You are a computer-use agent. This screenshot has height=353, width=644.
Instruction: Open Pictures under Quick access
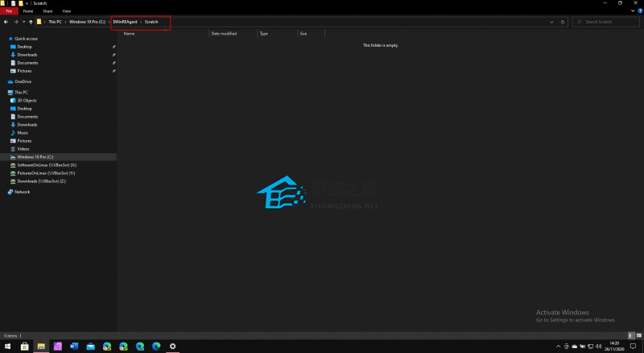pos(24,71)
